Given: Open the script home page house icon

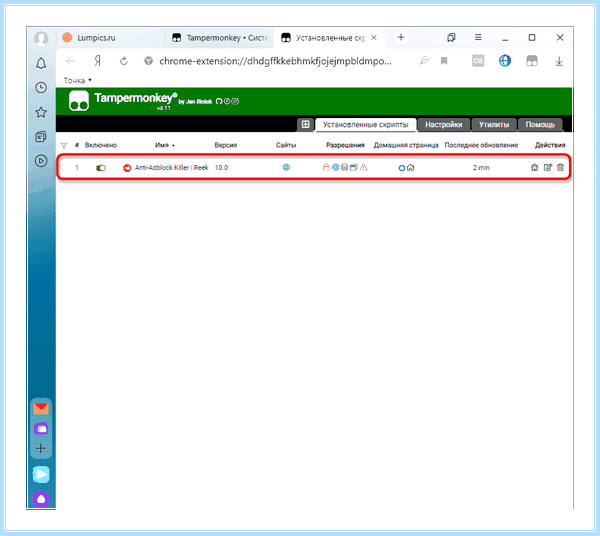Looking at the screenshot, I should (x=411, y=168).
